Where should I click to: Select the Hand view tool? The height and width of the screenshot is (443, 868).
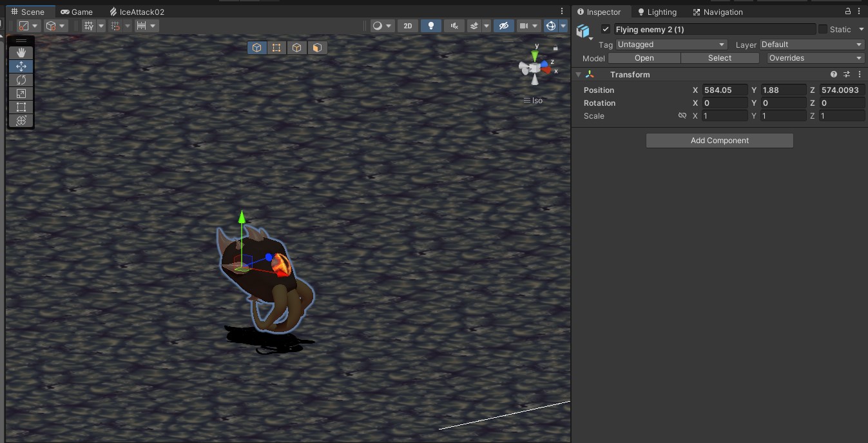(21, 53)
